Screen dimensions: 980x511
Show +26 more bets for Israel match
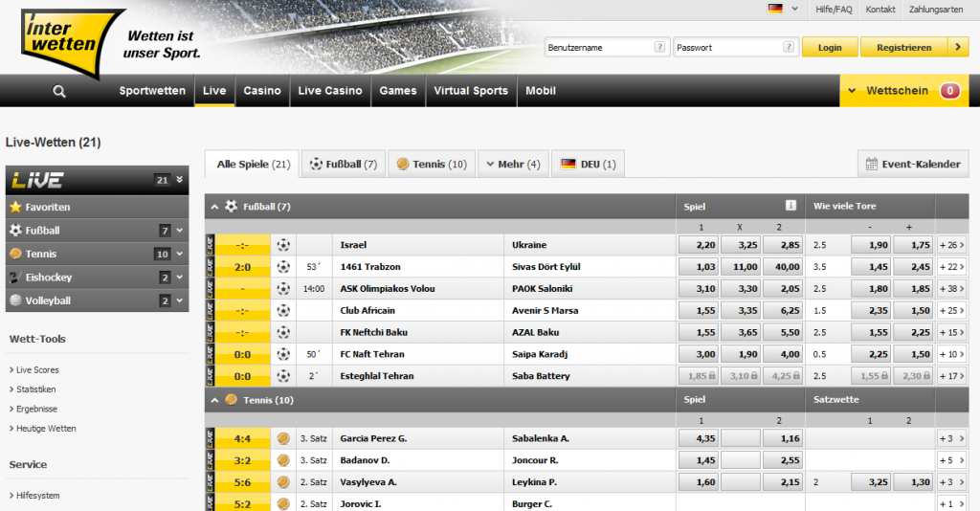click(x=952, y=245)
